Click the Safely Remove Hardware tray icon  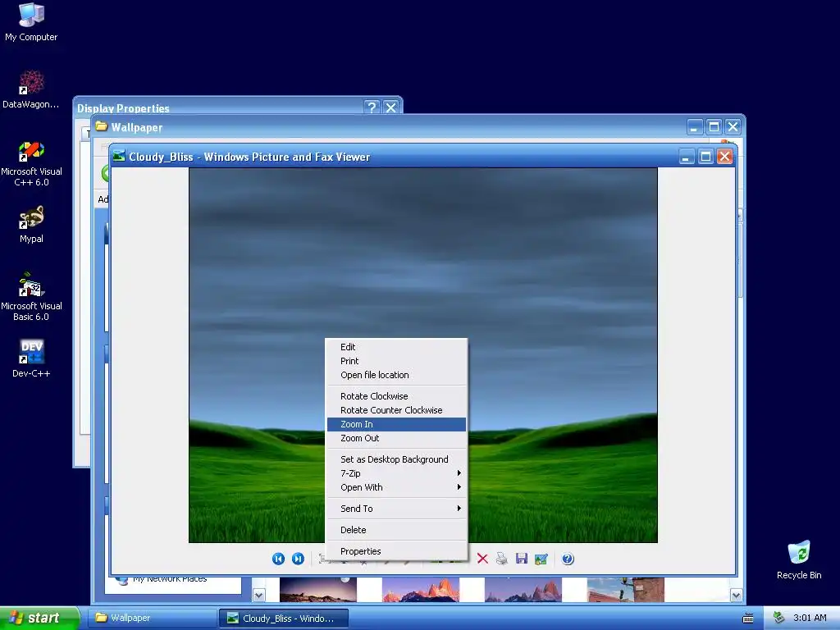pyautogui.click(x=779, y=618)
